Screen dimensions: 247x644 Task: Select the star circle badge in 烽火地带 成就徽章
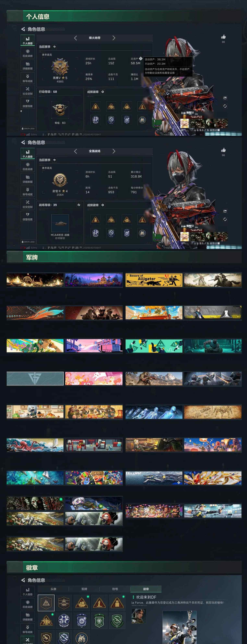pyautogui.click(x=96, y=120)
